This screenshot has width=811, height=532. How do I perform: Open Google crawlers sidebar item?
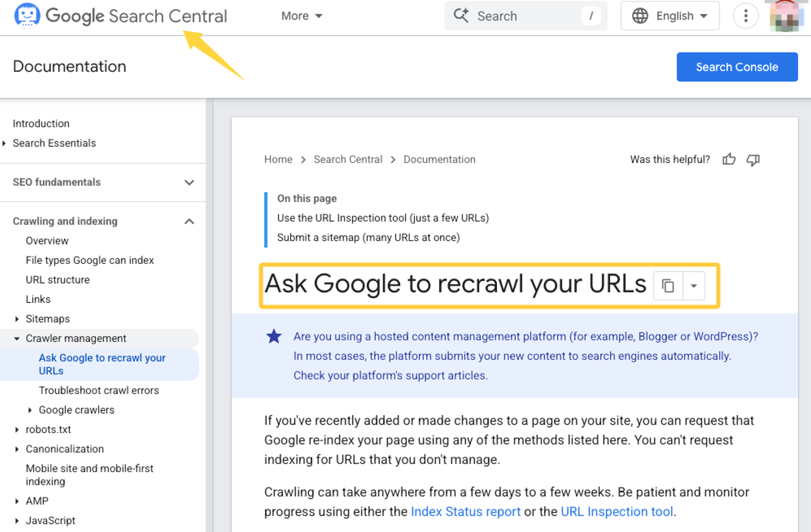[x=77, y=410]
